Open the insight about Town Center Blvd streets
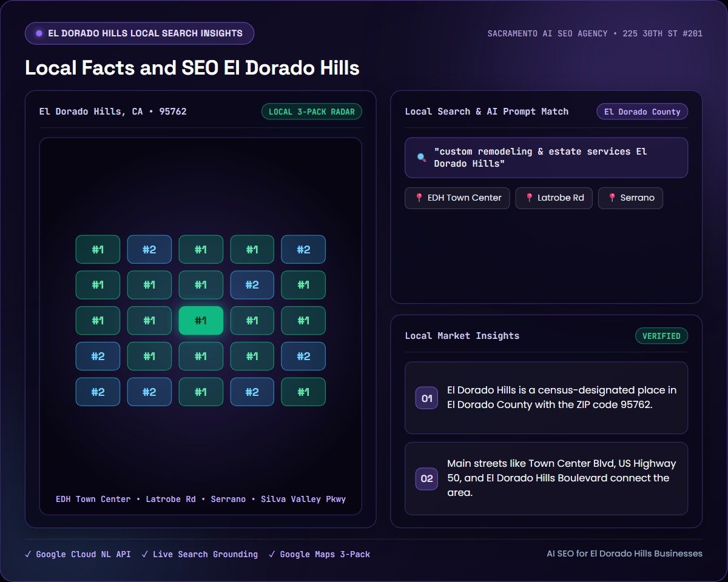728x582 pixels. (x=546, y=478)
